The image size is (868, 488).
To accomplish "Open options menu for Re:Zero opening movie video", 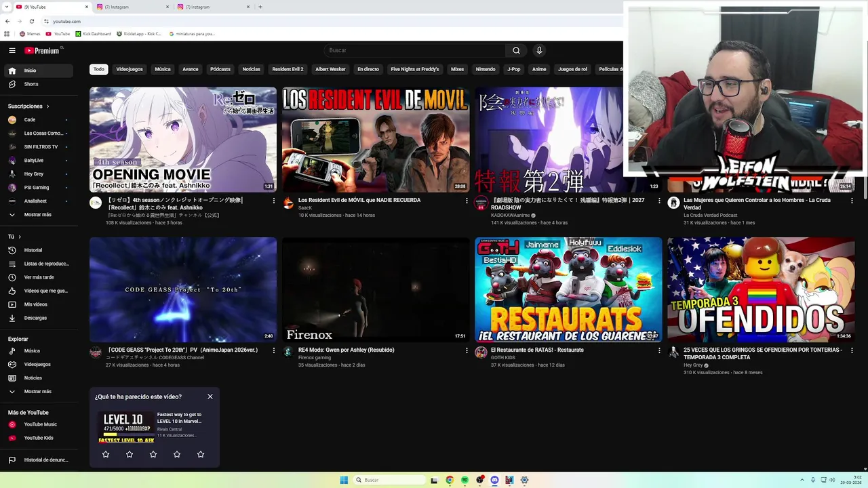I will [x=274, y=201].
